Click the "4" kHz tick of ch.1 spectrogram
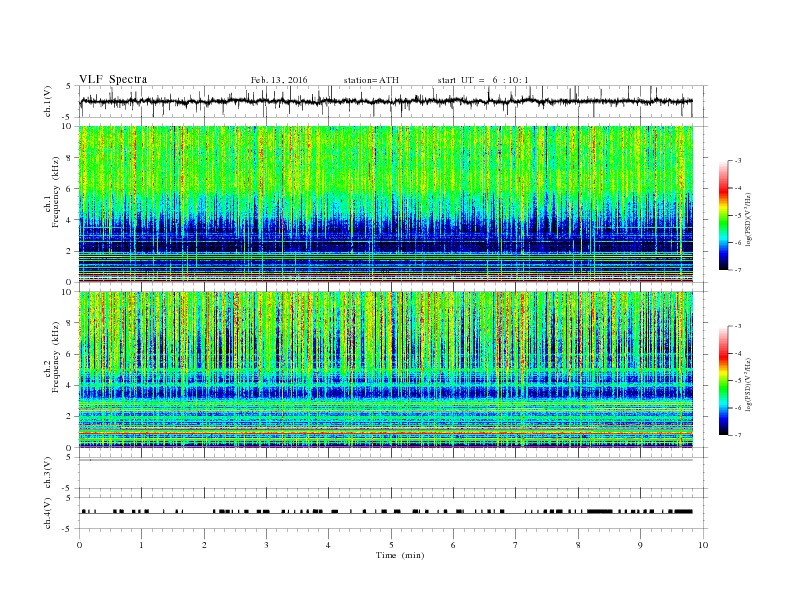 pos(70,220)
